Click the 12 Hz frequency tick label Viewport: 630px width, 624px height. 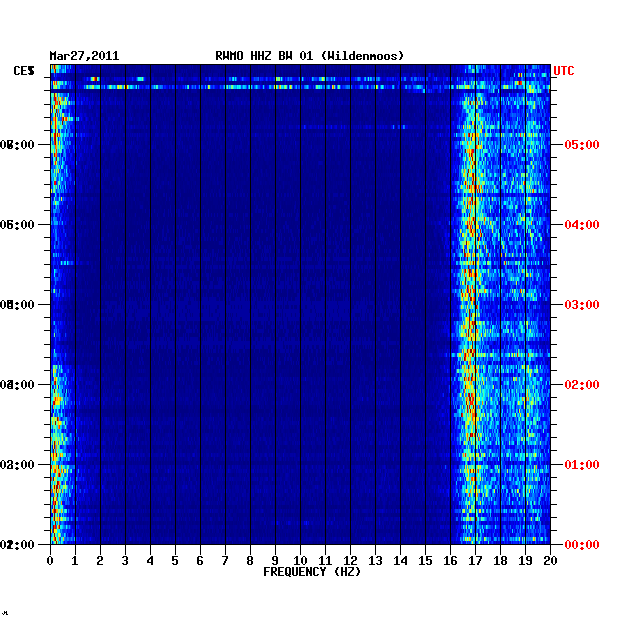click(x=350, y=561)
